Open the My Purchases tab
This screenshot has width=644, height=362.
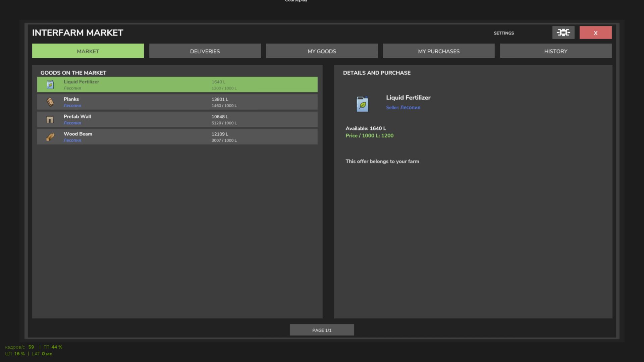(439, 51)
